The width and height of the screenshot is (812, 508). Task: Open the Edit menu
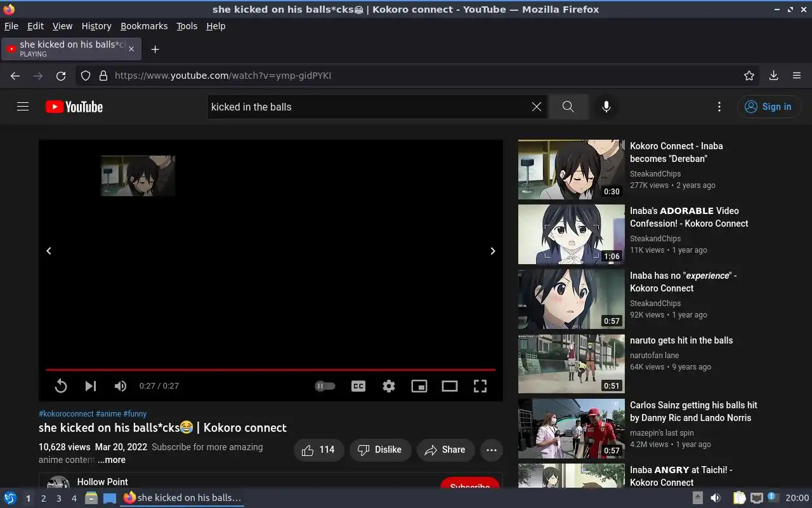[36, 26]
